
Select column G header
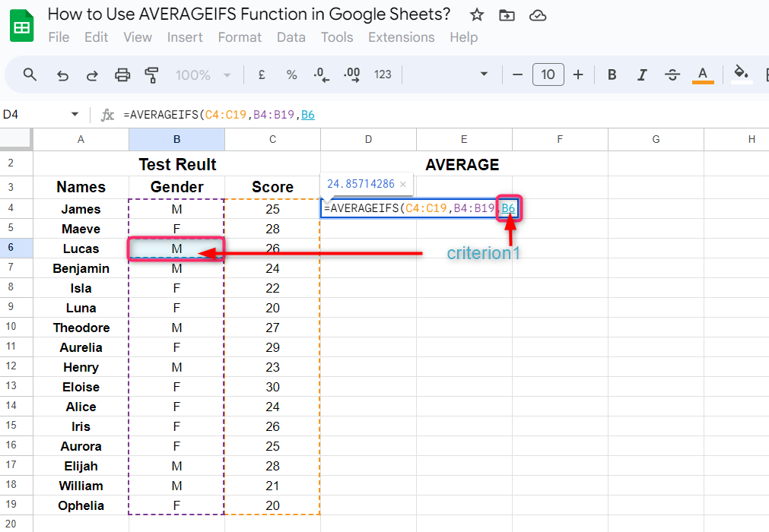point(656,140)
